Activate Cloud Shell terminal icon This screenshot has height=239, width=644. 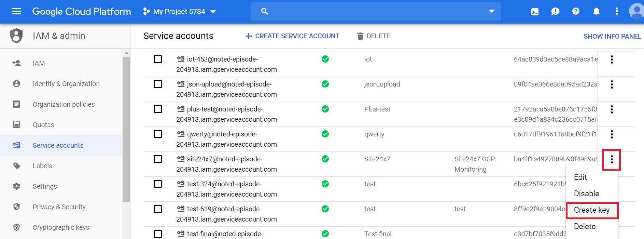pos(535,12)
